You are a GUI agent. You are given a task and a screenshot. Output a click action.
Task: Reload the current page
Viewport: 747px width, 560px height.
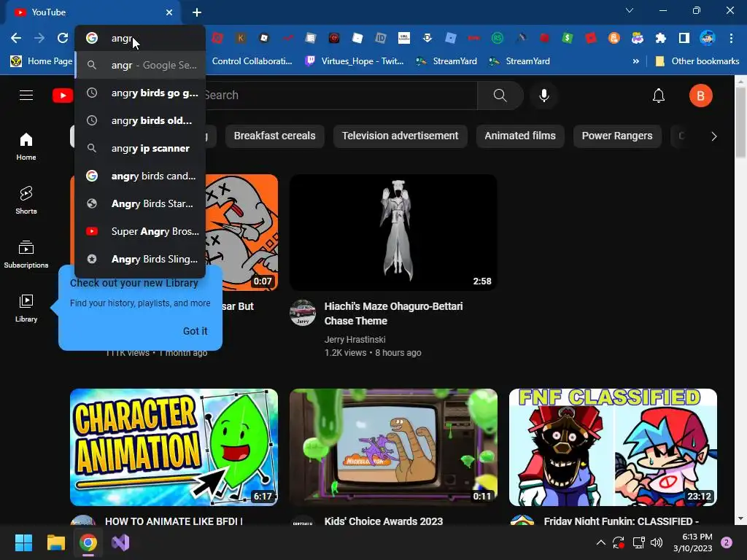coord(63,38)
